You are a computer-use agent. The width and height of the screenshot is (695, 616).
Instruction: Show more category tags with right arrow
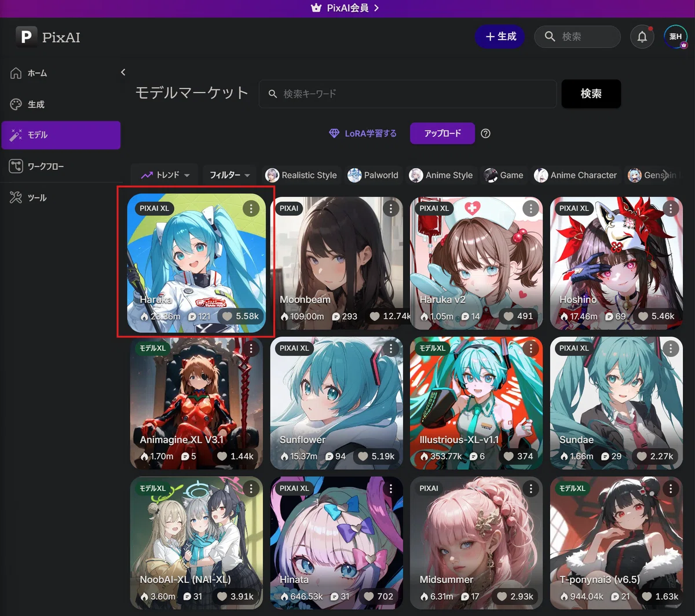(x=665, y=175)
